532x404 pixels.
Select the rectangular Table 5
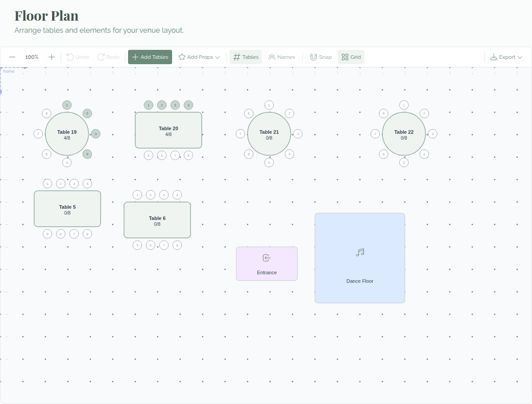[x=67, y=209]
